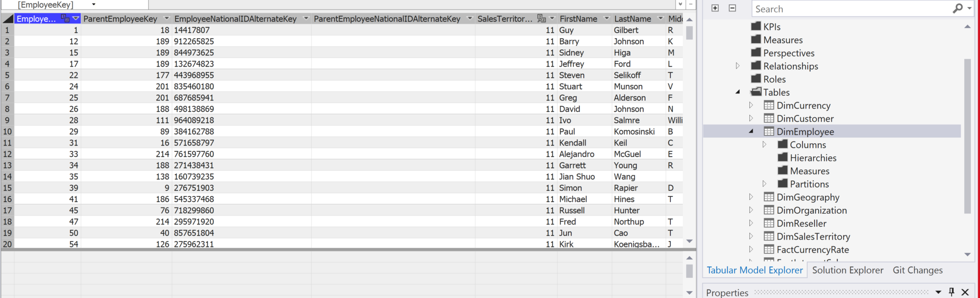Viewport: 980px width, 298px height.
Task: Expand the Relationships node
Action: coord(738,66)
